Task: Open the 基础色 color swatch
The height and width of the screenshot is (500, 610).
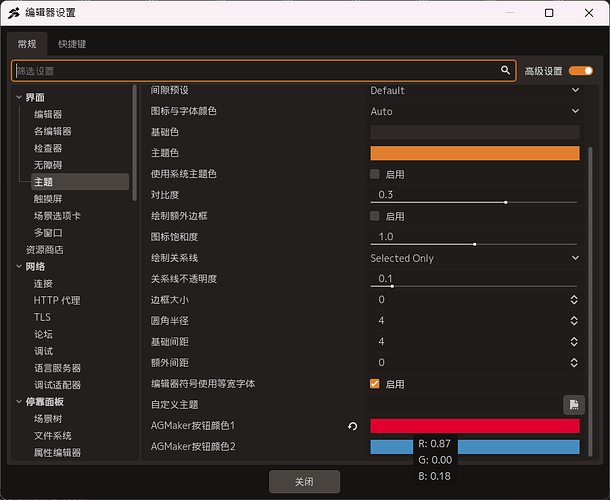Action: (475, 132)
